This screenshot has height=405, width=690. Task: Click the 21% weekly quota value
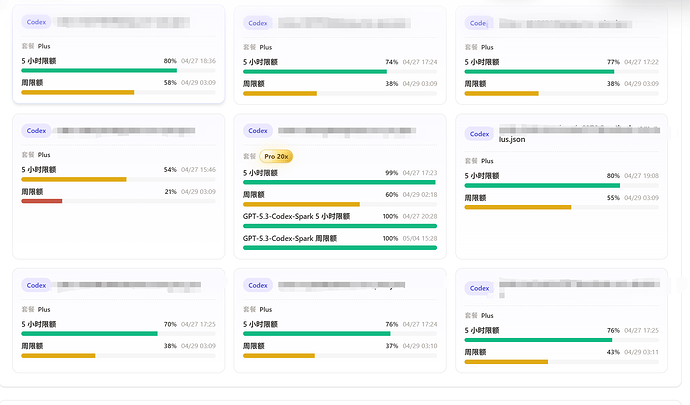tap(170, 191)
